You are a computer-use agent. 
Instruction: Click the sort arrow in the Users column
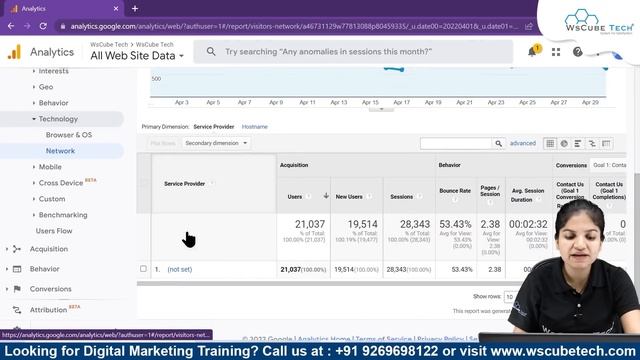[326, 196]
